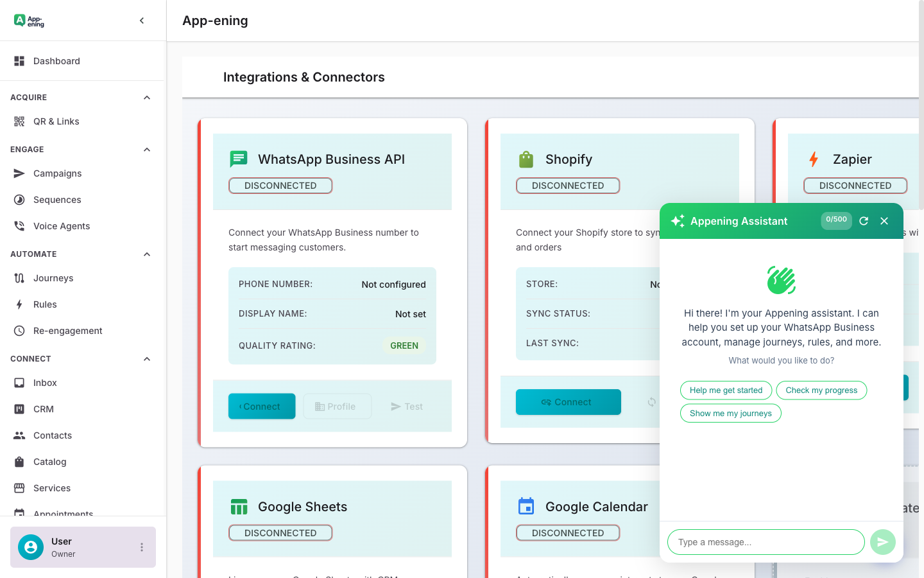Choose the Help me get started suggestion
Screen dimensions: 924x578
[726, 390]
